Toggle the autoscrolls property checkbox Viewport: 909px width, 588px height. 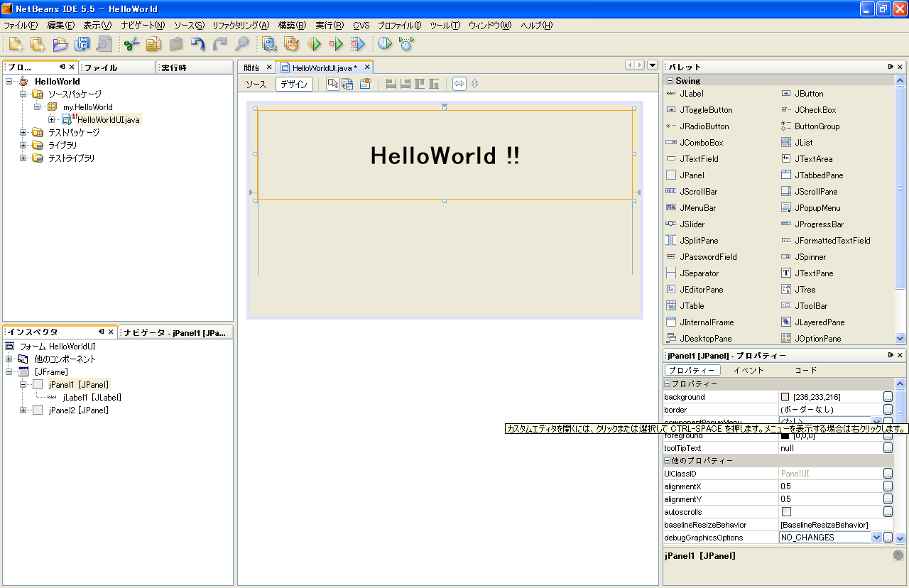(786, 512)
